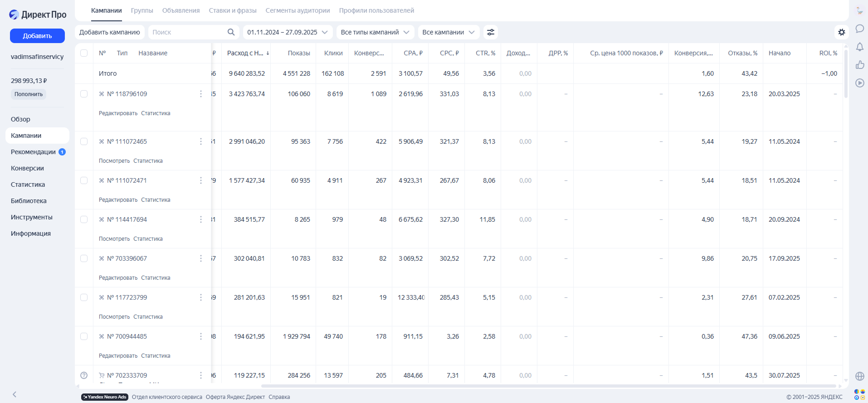Click the search magnifier icon

point(231,32)
